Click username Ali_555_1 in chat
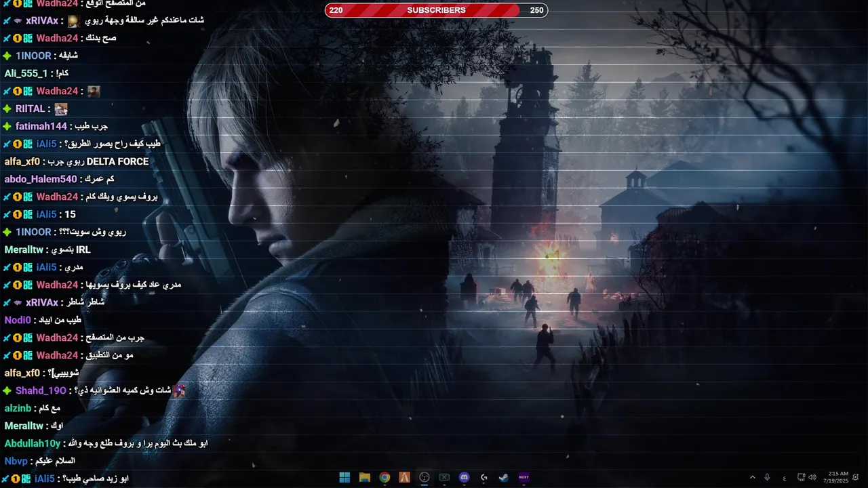 [26, 73]
